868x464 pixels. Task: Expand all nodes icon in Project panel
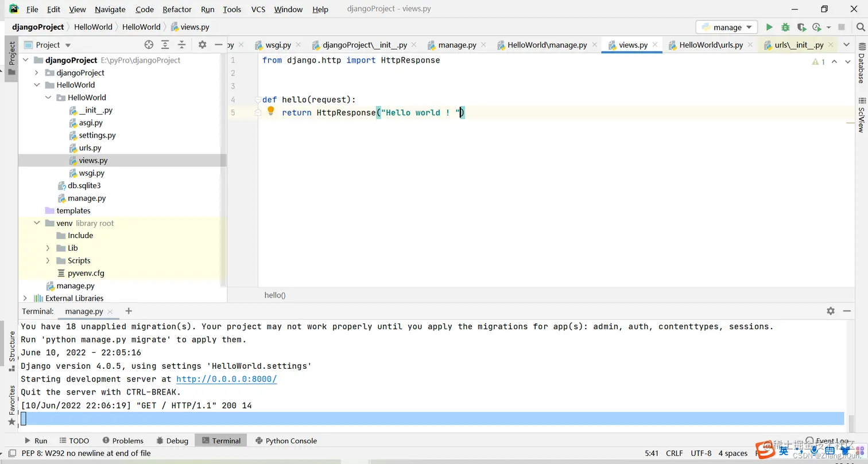tap(165, 45)
